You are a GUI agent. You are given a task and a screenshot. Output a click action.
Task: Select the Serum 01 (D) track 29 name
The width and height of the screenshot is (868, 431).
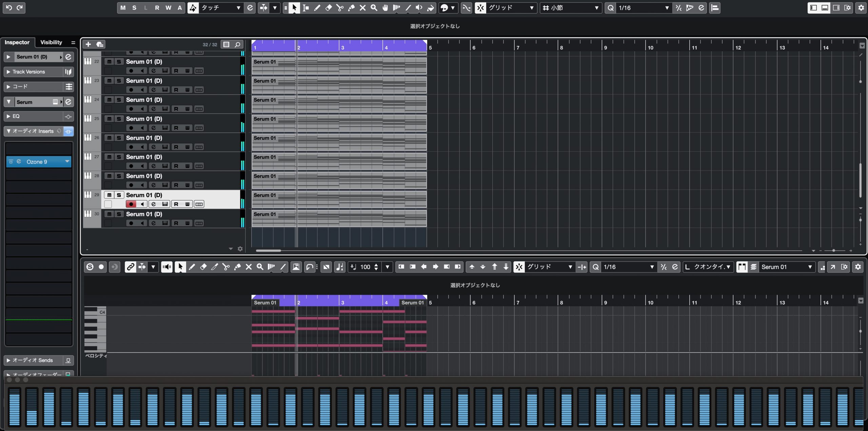pos(144,195)
